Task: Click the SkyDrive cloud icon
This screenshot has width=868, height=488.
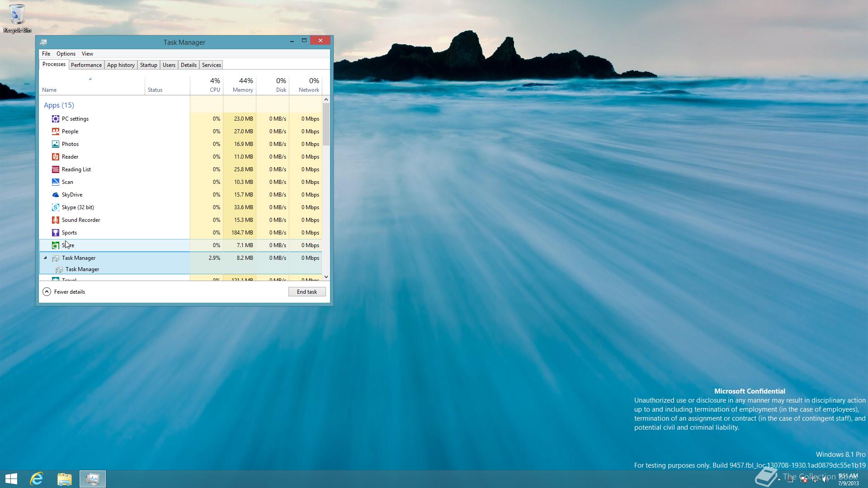Action: pyautogui.click(x=55, y=195)
